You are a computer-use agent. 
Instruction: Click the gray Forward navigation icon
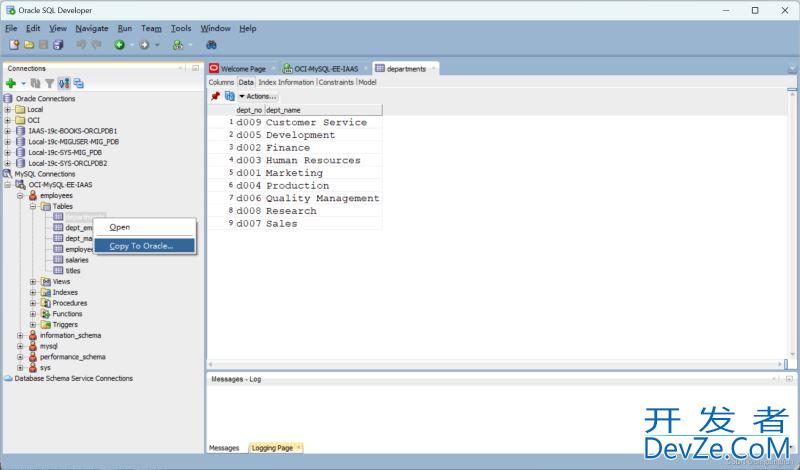tap(144, 45)
